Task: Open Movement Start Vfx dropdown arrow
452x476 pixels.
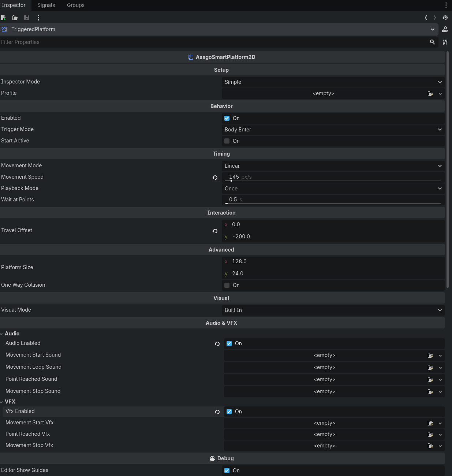Action: point(440,423)
